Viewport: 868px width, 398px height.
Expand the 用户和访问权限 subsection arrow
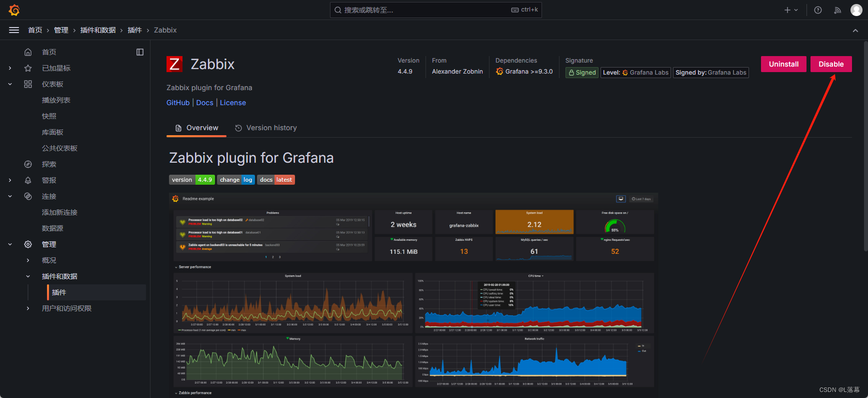[x=28, y=308]
